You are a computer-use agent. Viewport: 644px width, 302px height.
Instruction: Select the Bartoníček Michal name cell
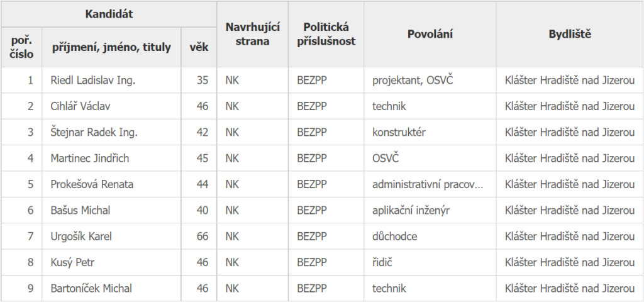tap(91, 288)
